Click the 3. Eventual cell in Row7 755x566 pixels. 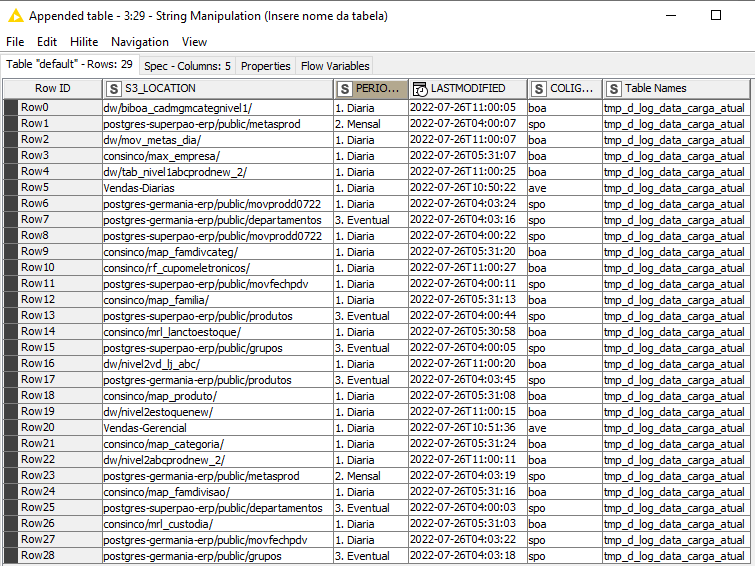(x=371, y=220)
